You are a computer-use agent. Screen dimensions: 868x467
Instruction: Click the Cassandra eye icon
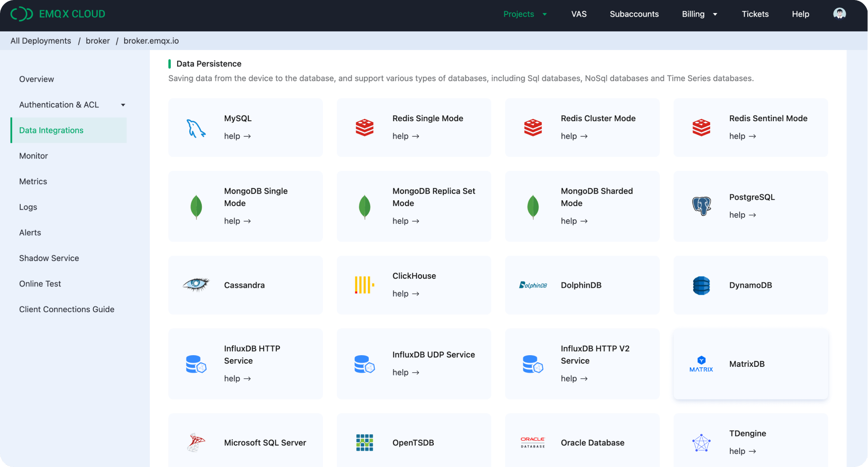pos(196,285)
